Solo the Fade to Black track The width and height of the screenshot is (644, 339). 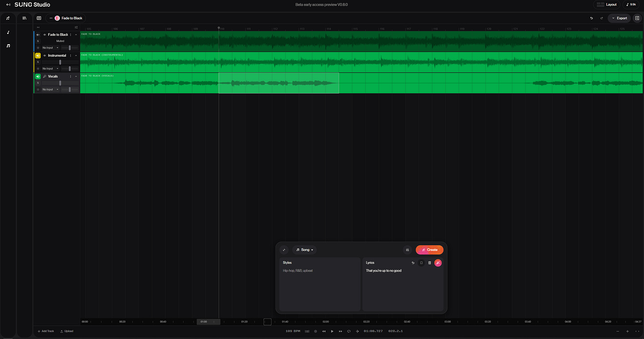tap(38, 41)
